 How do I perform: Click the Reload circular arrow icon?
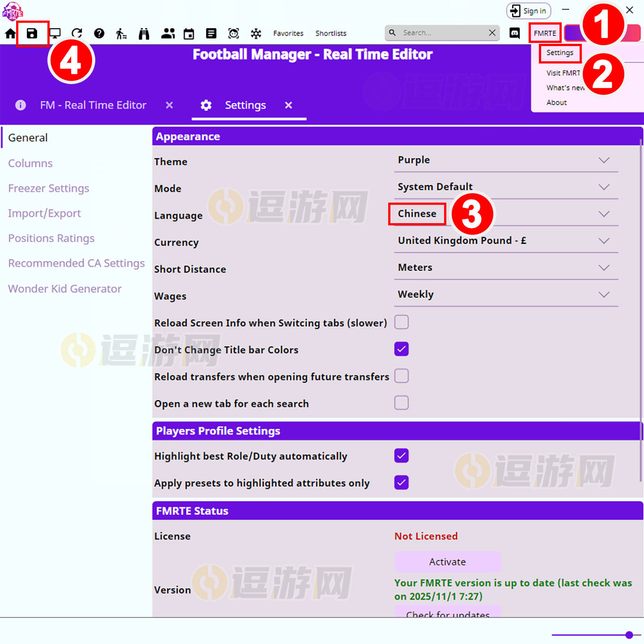pyautogui.click(x=77, y=34)
